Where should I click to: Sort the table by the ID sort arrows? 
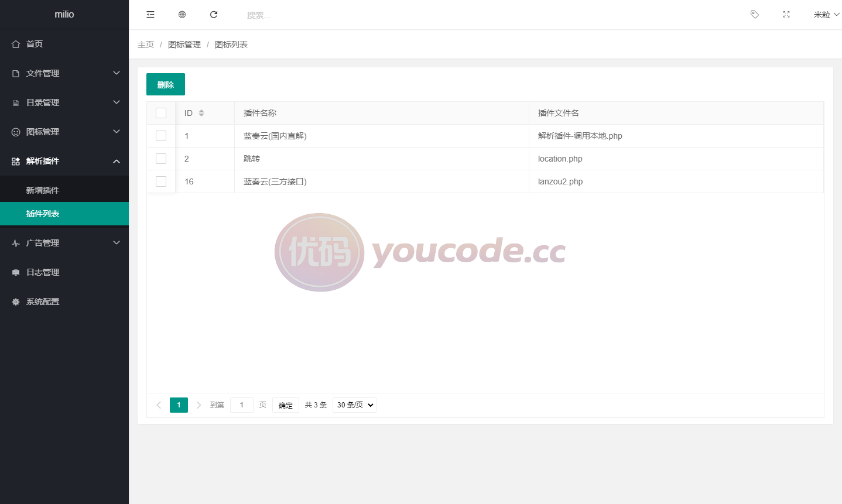click(x=201, y=113)
